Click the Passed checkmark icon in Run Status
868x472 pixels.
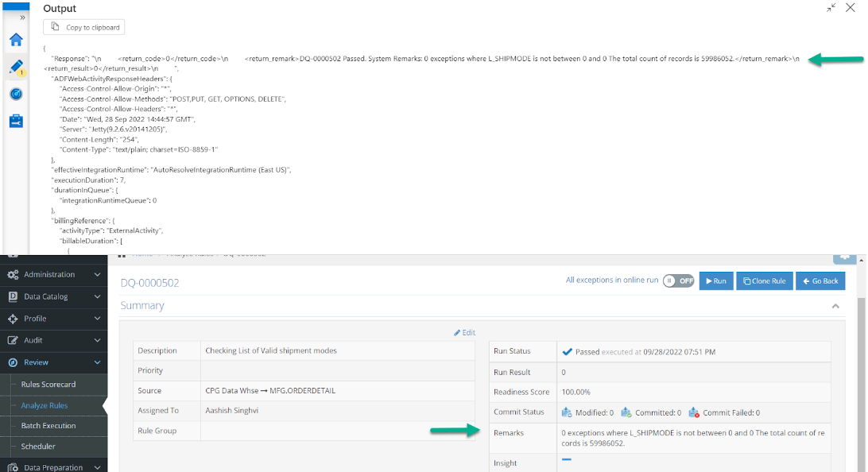tap(567, 352)
